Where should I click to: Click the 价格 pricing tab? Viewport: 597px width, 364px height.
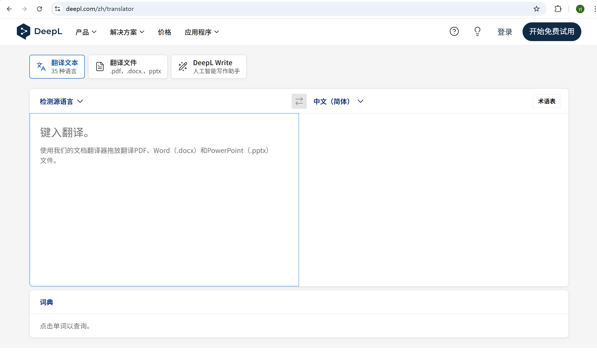(164, 32)
